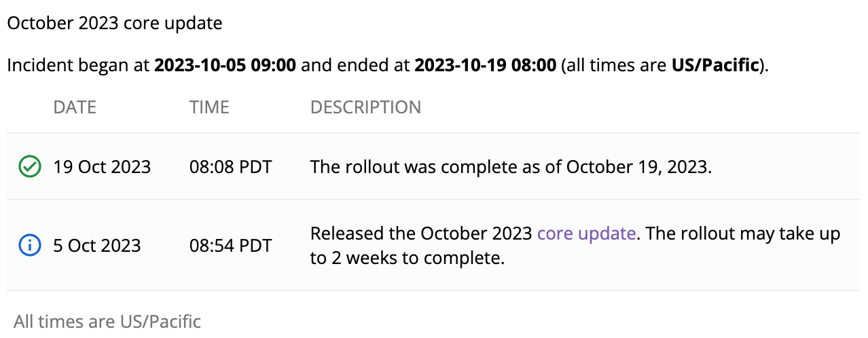The width and height of the screenshot is (868, 338).
Task: Click the rollout was complete description
Action: click(511, 166)
